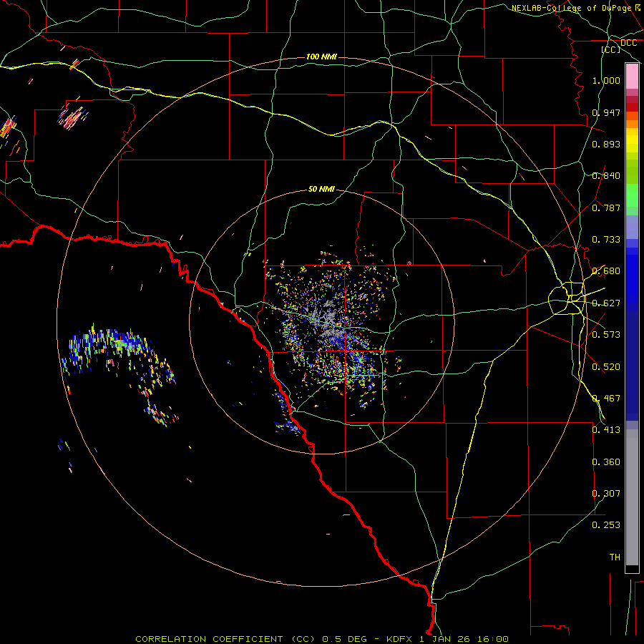This screenshot has width=644, height=644.
Task: Pick the bright green swatch on the color bar
Action: click(632, 195)
